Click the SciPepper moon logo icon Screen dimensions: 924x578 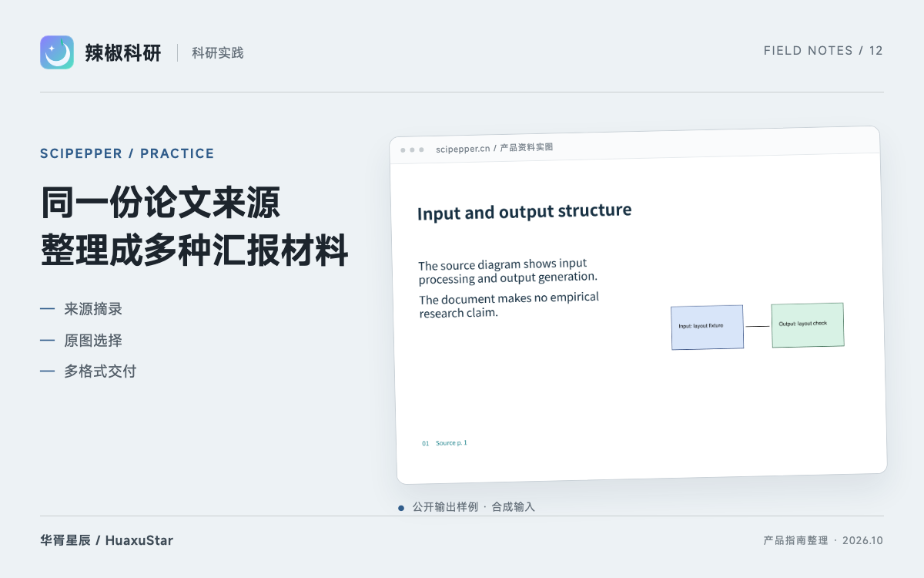point(57,52)
